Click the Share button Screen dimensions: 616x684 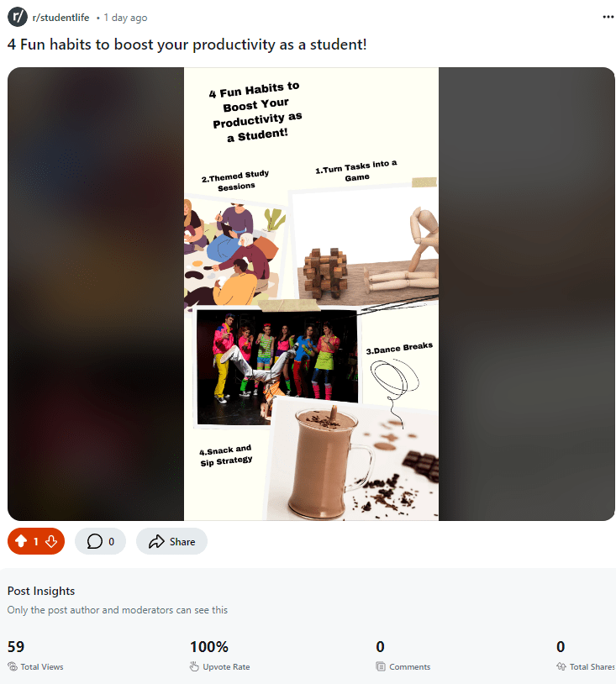(171, 542)
